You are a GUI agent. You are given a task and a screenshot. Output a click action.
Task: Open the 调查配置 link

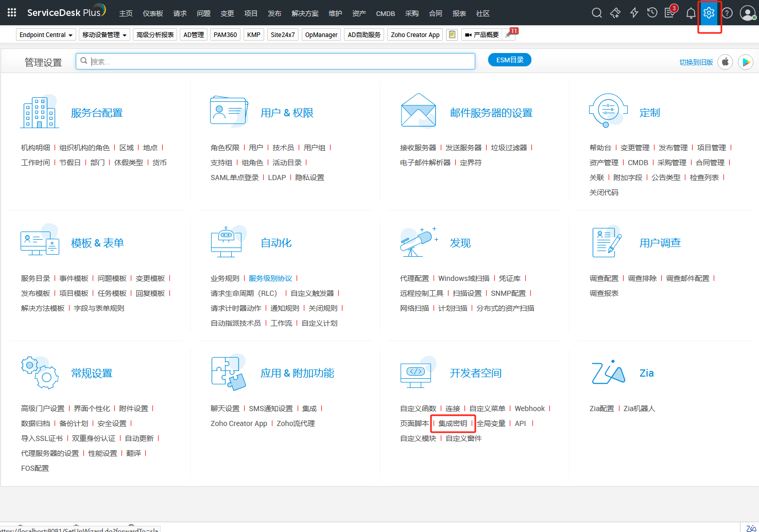[x=604, y=278]
